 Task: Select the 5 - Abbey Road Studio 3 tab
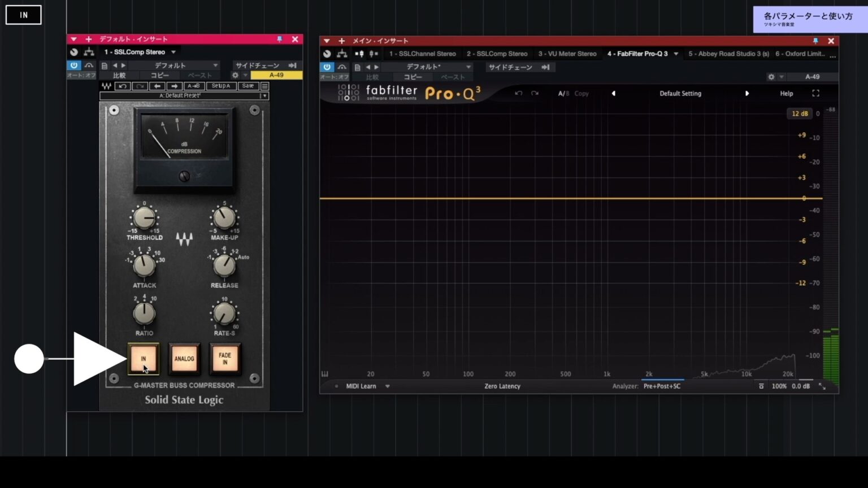coord(729,54)
